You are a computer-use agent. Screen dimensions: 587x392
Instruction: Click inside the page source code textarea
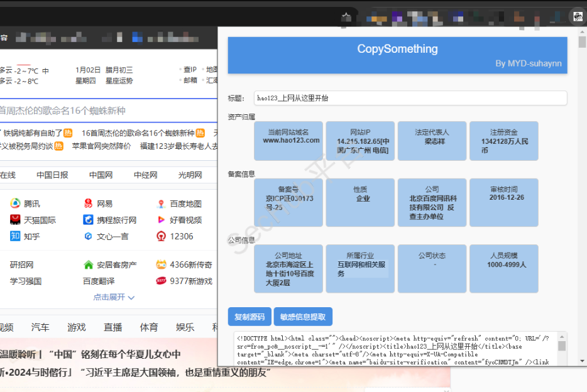[x=396, y=349]
